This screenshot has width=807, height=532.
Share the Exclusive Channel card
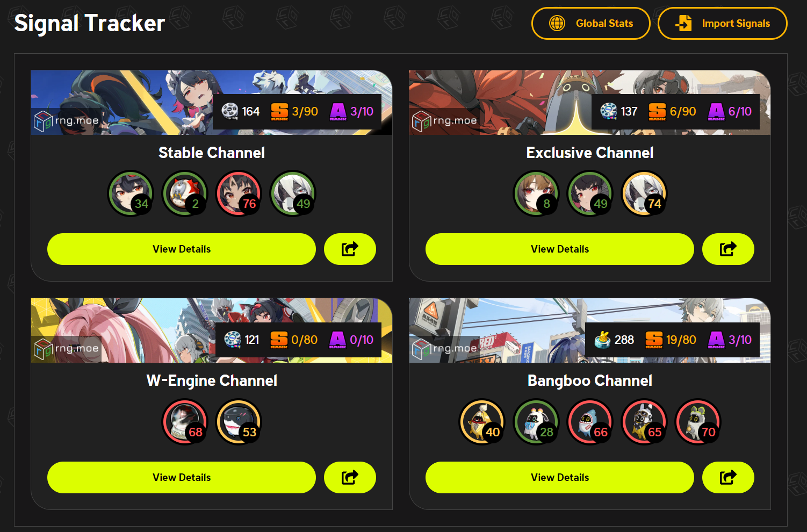tap(728, 249)
